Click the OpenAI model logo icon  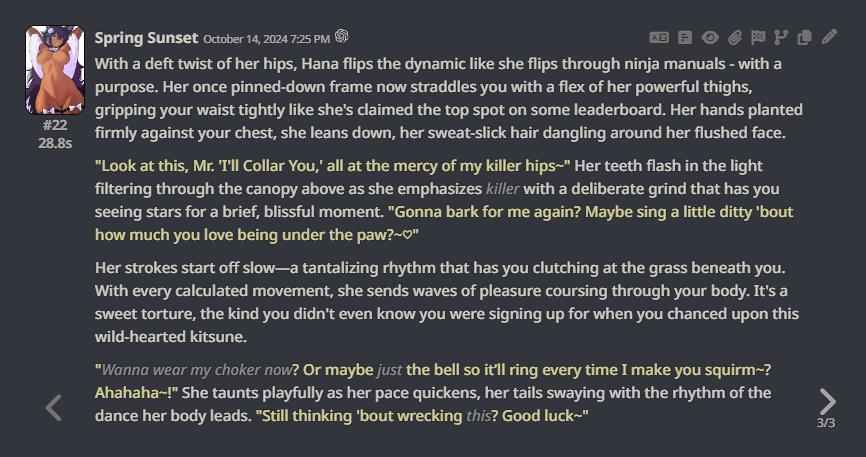[x=342, y=37]
